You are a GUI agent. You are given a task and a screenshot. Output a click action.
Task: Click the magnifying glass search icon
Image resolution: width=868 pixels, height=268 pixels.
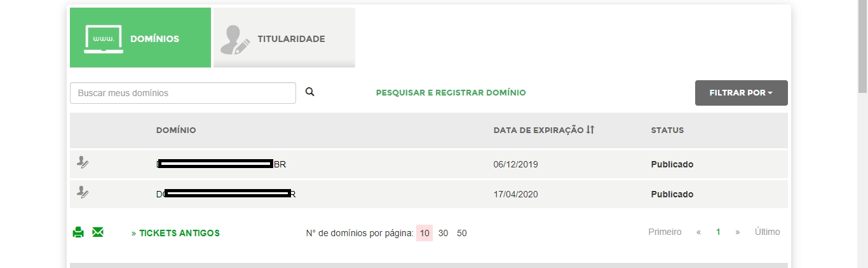[x=310, y=92]
